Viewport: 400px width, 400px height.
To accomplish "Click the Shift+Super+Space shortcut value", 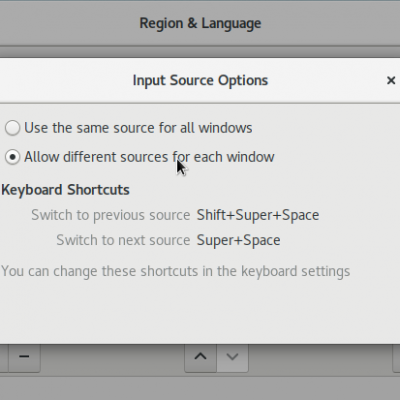I will 258,215.
